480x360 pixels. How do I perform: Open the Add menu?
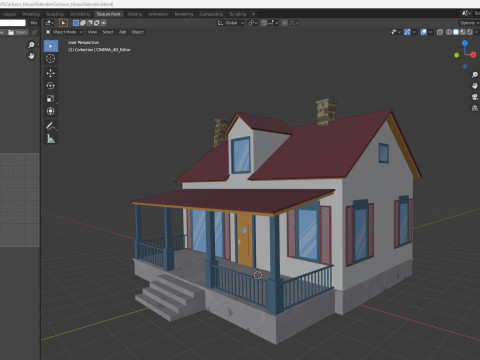point(122,32)
